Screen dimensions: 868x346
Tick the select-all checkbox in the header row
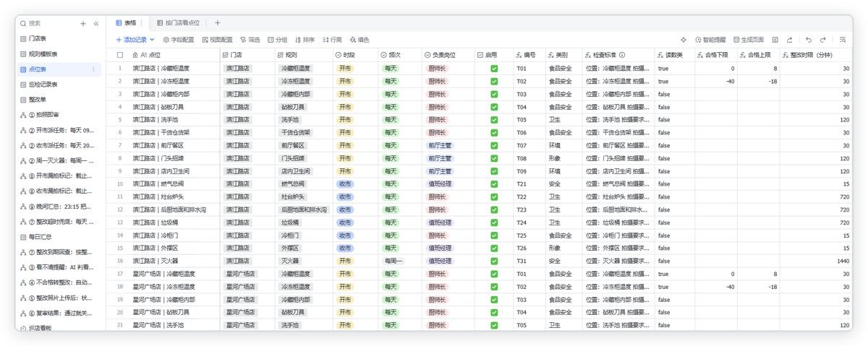click(120, 55)
